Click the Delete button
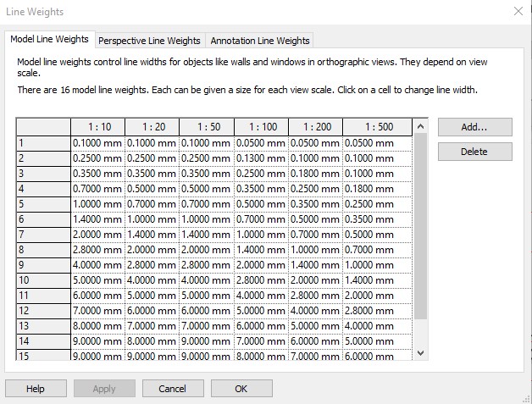 pyautogui.click(x=474, y=152)
